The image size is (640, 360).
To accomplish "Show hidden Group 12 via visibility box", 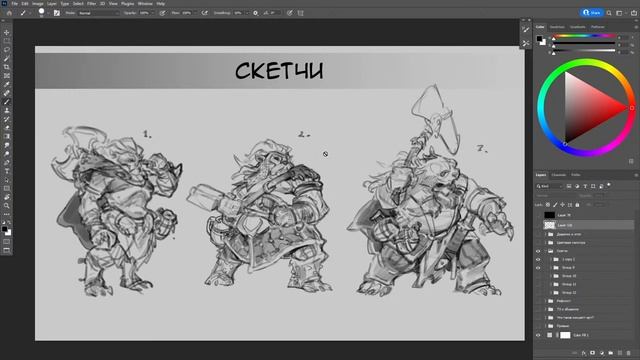I will point(538,293).
